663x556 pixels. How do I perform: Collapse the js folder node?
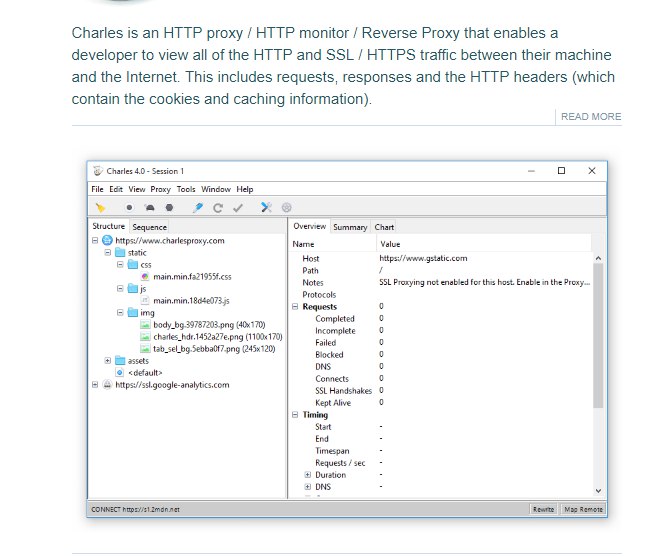coord(120,289)
